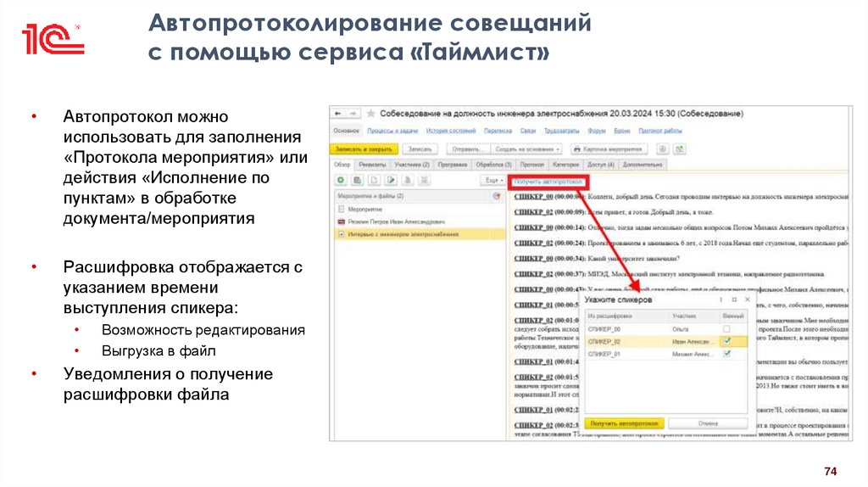Click the green-arrow icon at the command bar's end
Viewport: 868px width, 487px height.
pos(680,149)
